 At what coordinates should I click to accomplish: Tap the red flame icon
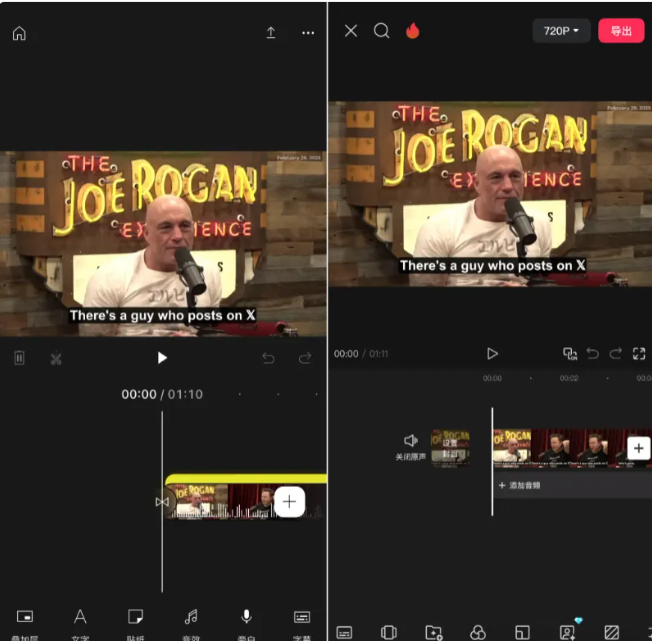point(412,31)
